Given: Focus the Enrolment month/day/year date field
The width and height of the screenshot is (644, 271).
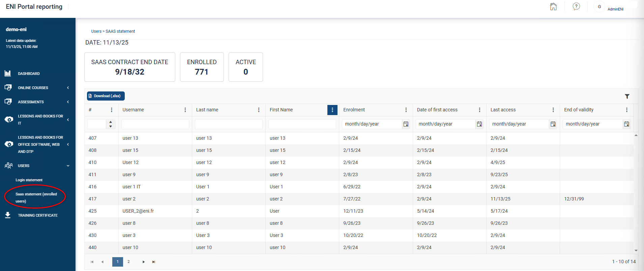Looking at the screenshot, I should [x=372, y=124].
